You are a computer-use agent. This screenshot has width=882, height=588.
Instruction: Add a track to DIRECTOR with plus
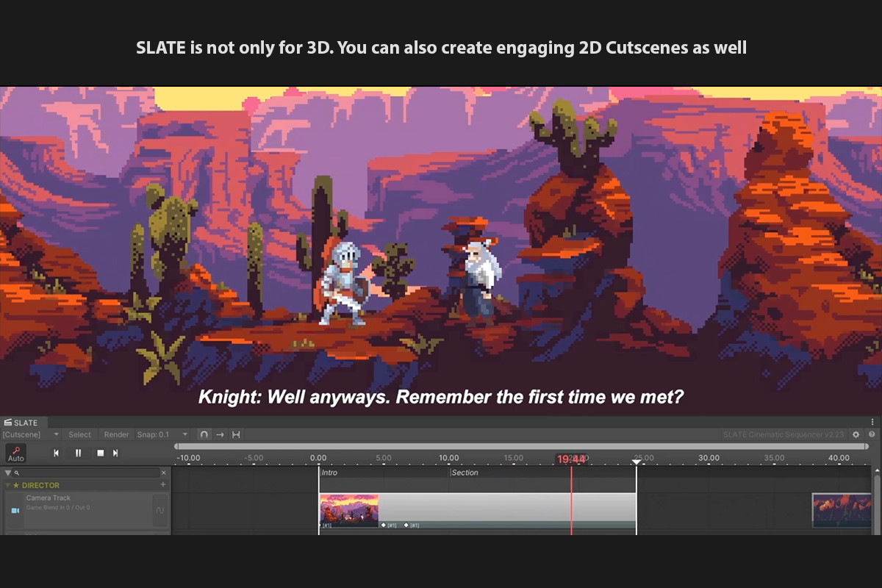163,485
